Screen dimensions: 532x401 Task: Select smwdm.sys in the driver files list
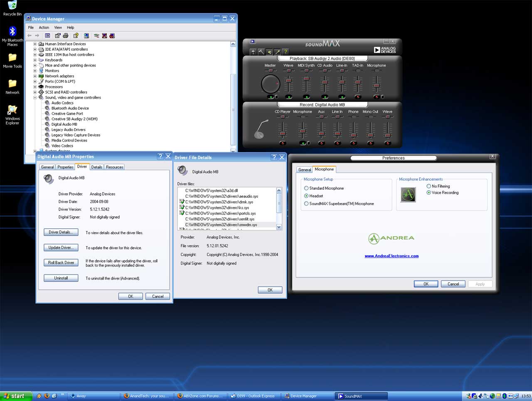point(221,225)
